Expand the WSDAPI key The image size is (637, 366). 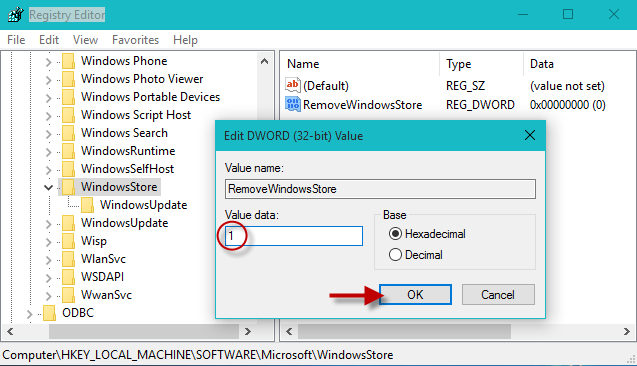pos(48,277)
